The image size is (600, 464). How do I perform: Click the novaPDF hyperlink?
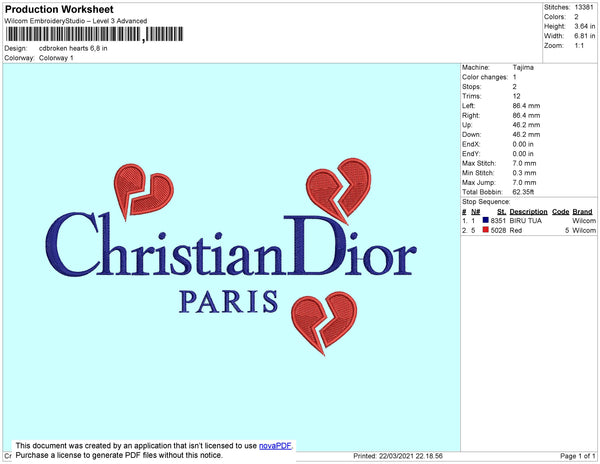tap(275, 446)
